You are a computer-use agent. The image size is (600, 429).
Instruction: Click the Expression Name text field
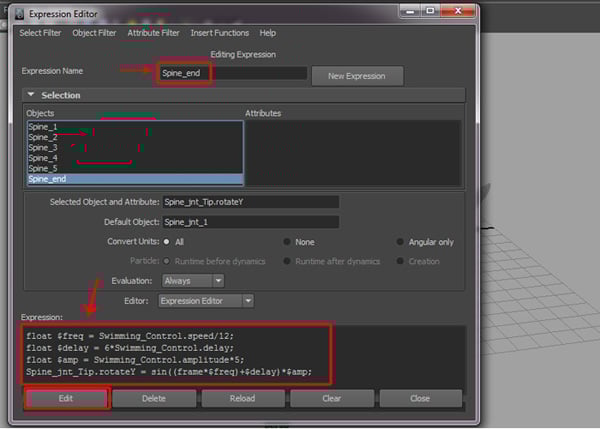pos(233,73)
